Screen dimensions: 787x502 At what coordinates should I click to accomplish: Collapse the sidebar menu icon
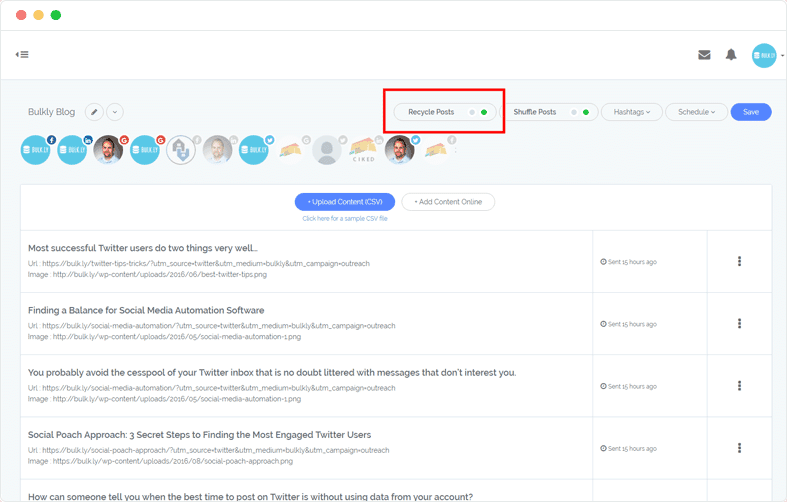point(22,55)
